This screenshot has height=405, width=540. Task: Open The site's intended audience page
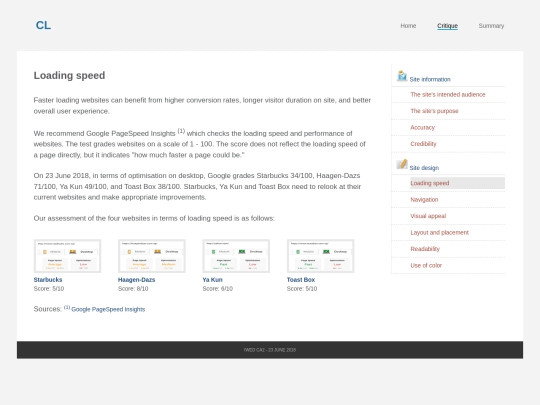[448, 94]
